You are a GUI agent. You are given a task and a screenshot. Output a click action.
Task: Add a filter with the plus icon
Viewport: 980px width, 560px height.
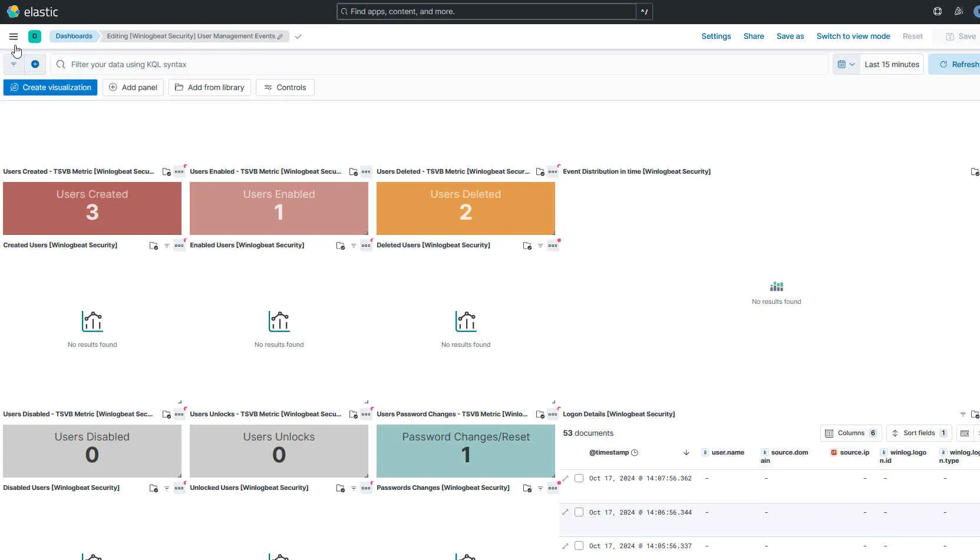pyautogui.click(x=35, y=64)
